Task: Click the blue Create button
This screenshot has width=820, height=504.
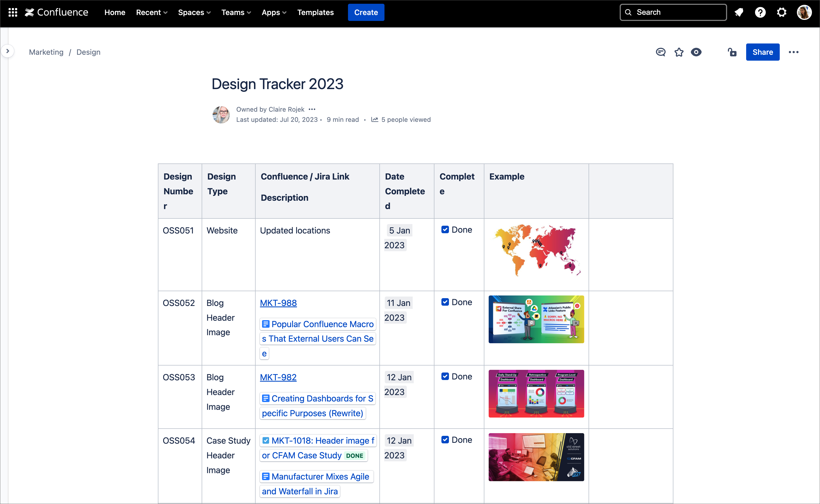Action: click(366, 12)
